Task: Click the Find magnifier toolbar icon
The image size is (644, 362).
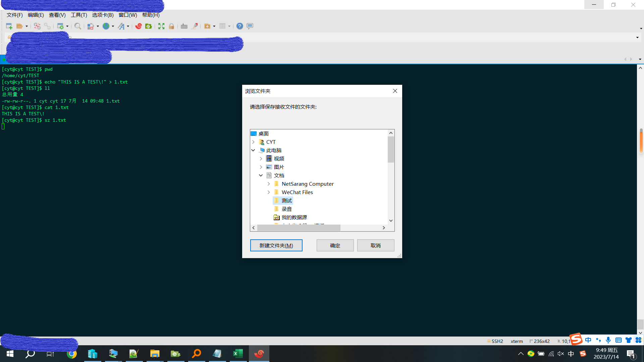Action: tap(78, 26)
